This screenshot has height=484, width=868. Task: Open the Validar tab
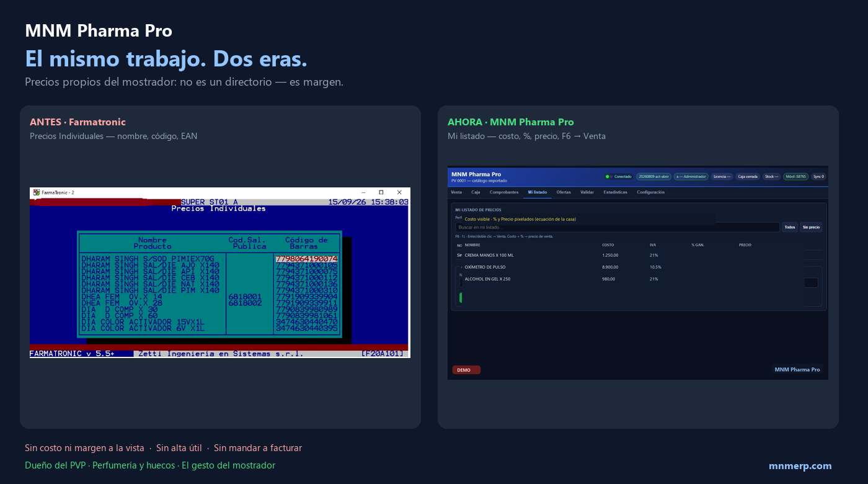pyautogui.click(x=587, y=192)
